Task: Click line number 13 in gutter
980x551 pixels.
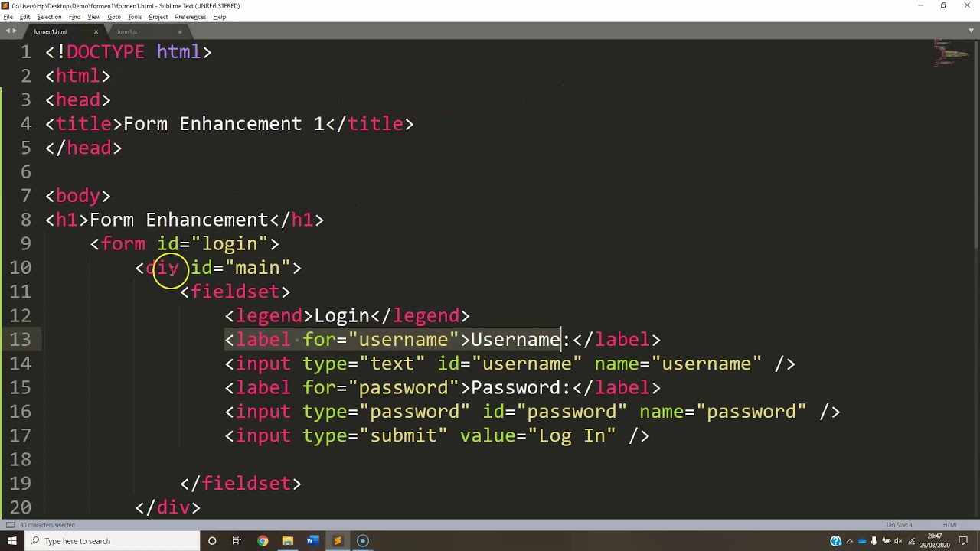Action: 21,339
